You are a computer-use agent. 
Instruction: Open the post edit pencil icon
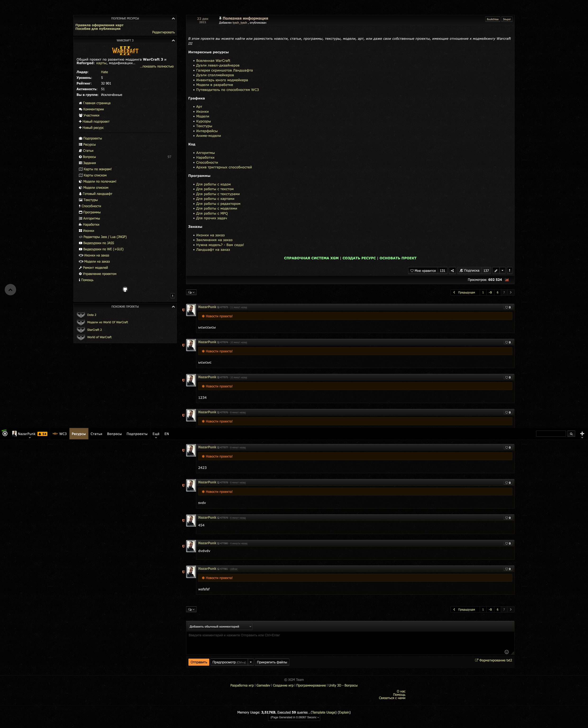(496, 270)
